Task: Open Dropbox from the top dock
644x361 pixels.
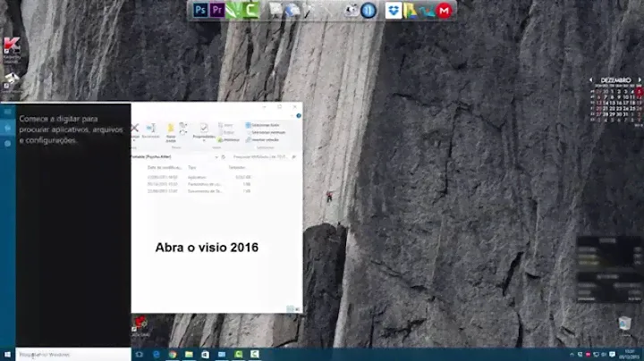Action: tap(393, 11)
